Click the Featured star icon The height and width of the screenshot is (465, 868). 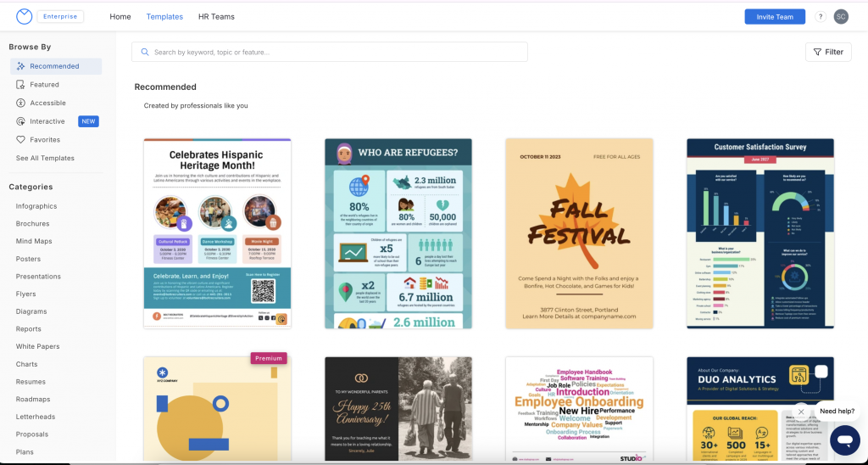20,85
